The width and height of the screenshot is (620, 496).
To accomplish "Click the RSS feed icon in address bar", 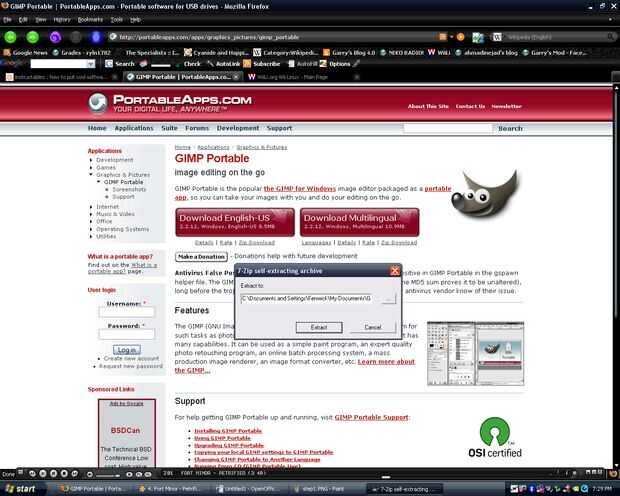I will coord(443,37).
